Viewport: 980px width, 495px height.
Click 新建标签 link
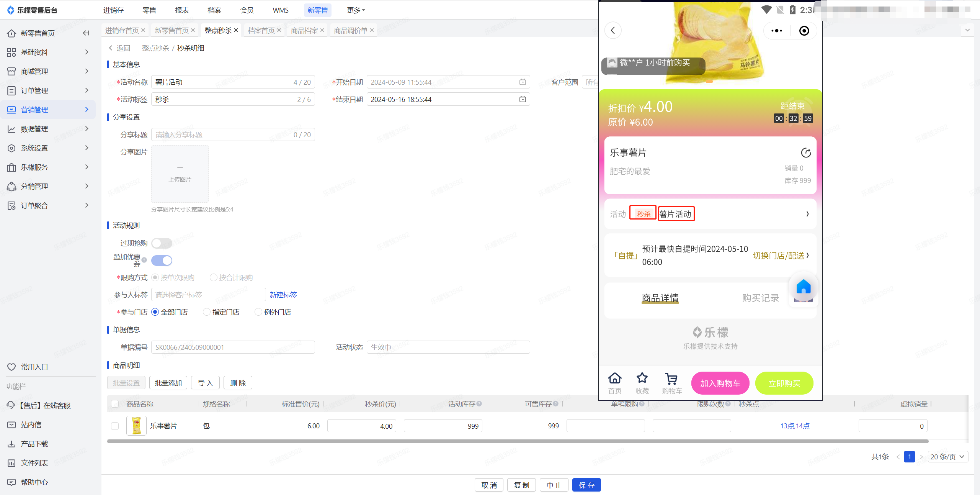(x=283, y=295)
